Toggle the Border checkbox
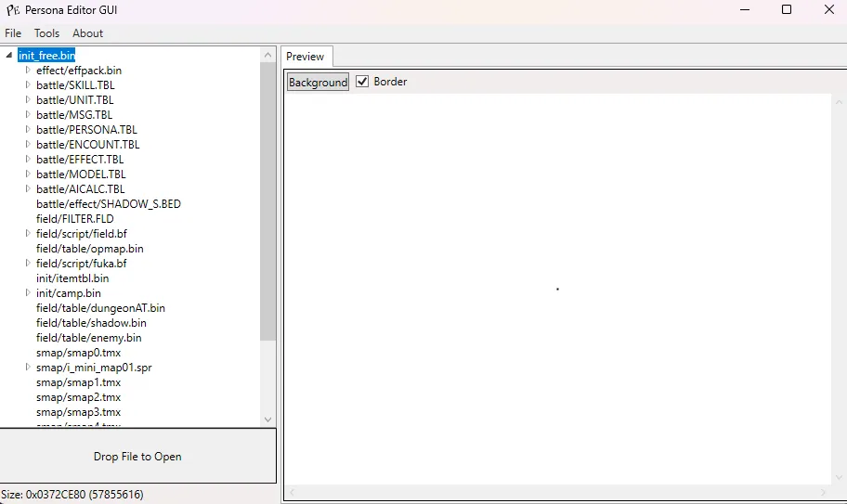This screenshot has height=504, width=847. coord(362,82)
